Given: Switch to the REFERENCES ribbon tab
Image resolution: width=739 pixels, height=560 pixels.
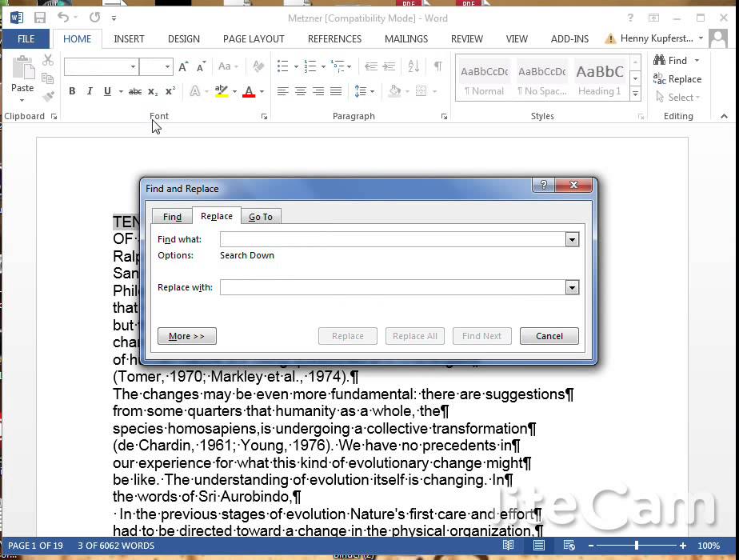Looking at the screenshot, I should pyautogui.click(x=334, y=38).
